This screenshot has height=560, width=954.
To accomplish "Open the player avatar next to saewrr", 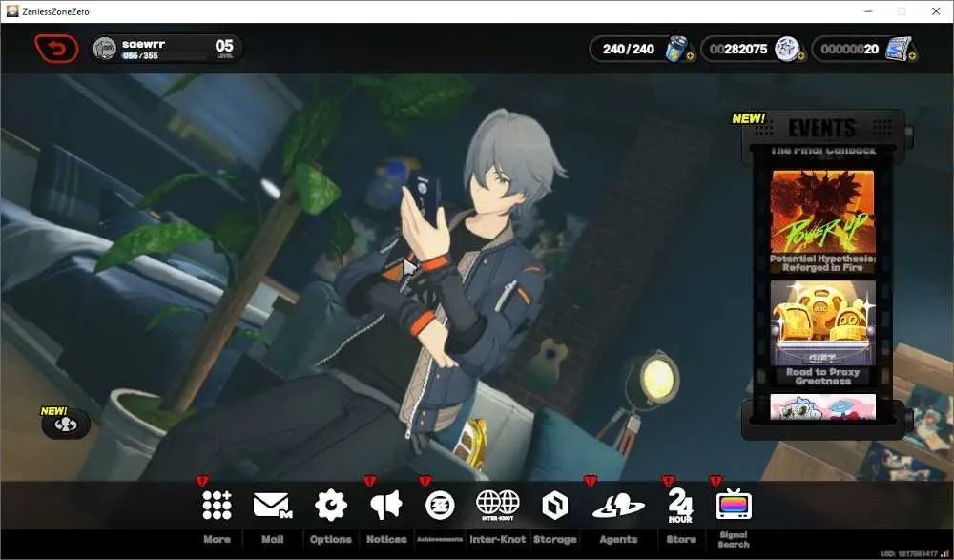I will (105, 49).
